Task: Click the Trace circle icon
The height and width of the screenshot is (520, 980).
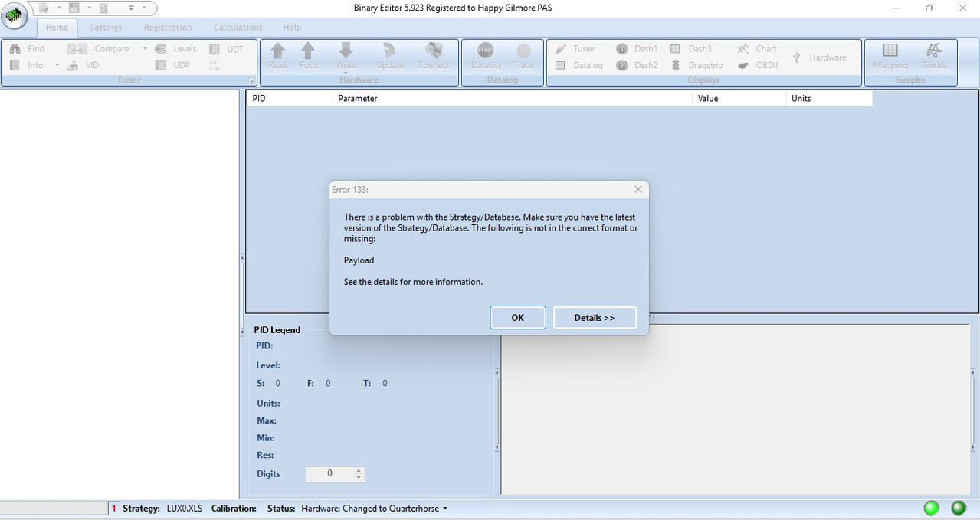Action: click(x=524, y=51)
